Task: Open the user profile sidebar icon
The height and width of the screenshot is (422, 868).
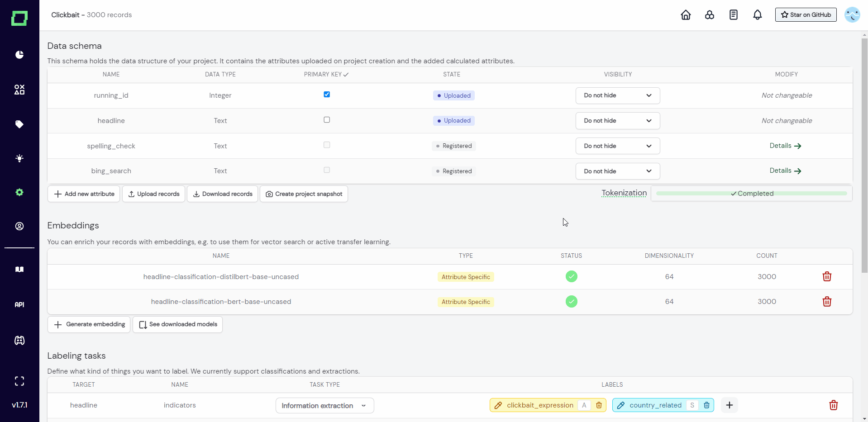Action: [x=19, y=226]
